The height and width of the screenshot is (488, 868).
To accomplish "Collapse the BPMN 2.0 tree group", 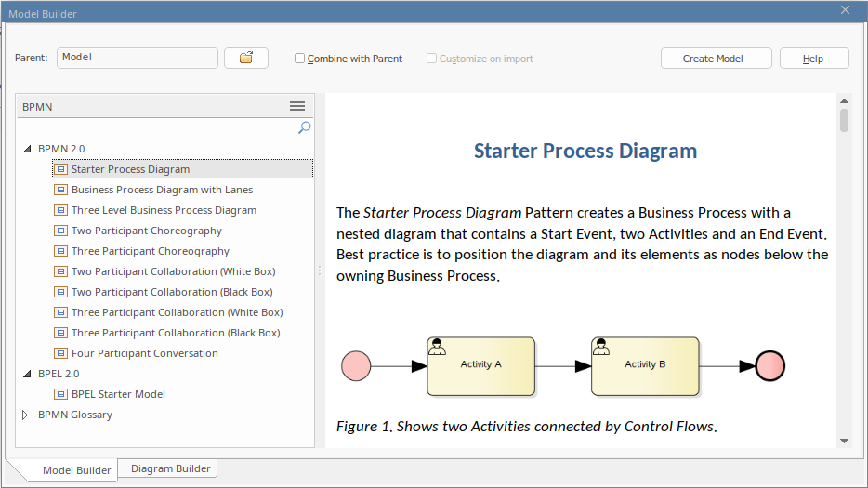I will pyautogui.click(x=26, y=149).
